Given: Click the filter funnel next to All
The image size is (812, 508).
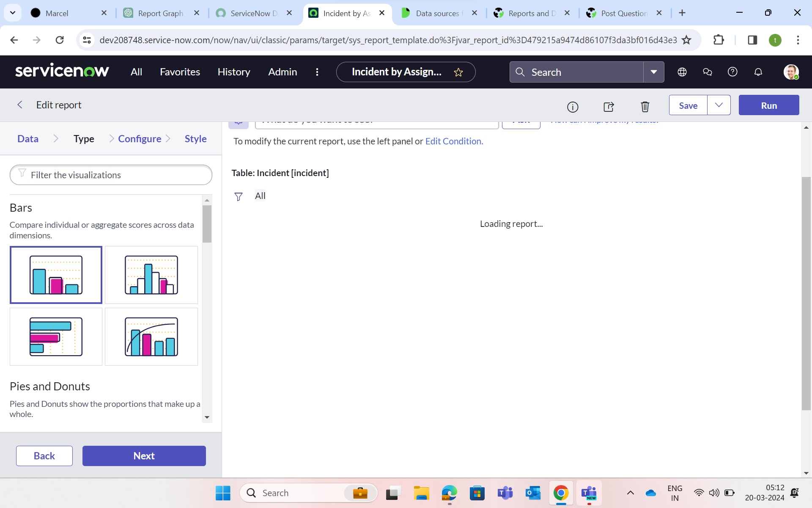Looking at the screenshot, I should click(239, 196).
